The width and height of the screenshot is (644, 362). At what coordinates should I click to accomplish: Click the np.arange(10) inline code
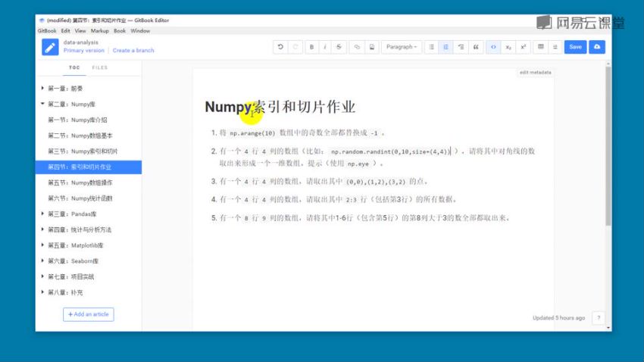pyautogui.click(x=252, y=133)
